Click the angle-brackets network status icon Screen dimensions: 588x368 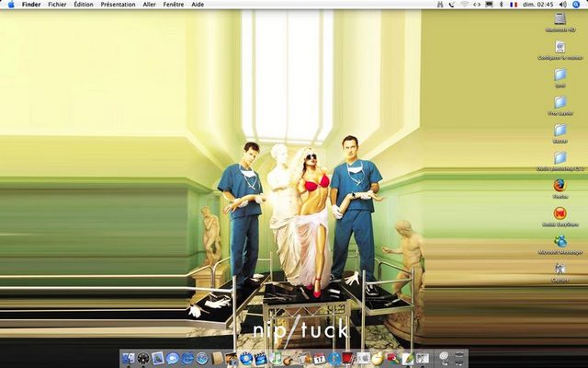pos(477,5)
